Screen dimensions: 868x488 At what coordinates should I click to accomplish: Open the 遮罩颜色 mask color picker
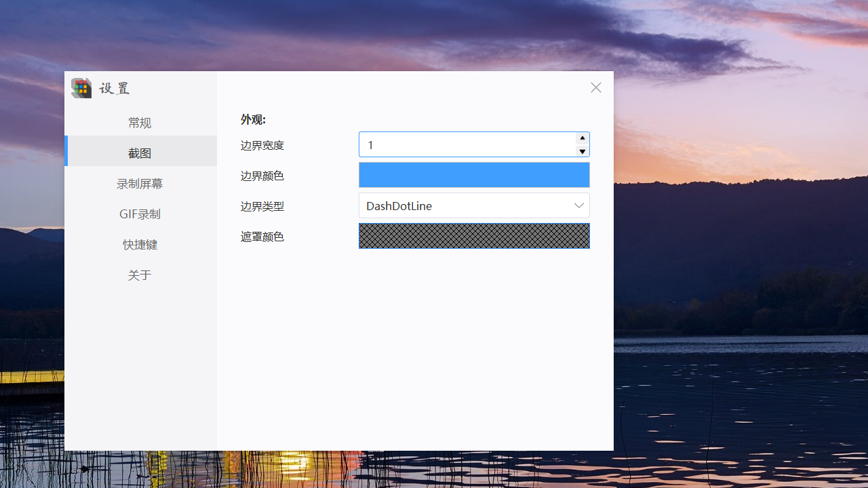point(474,236)
